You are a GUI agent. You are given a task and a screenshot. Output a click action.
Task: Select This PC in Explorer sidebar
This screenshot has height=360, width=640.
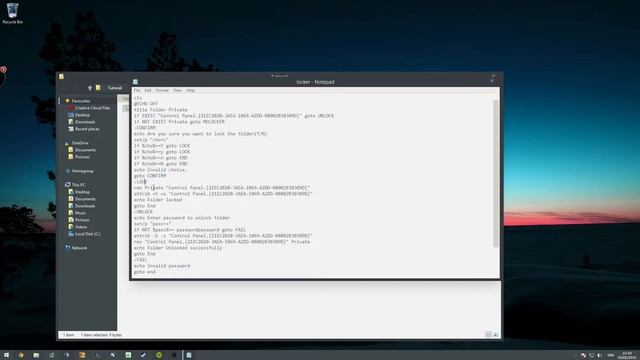click(x=78, y=185)
